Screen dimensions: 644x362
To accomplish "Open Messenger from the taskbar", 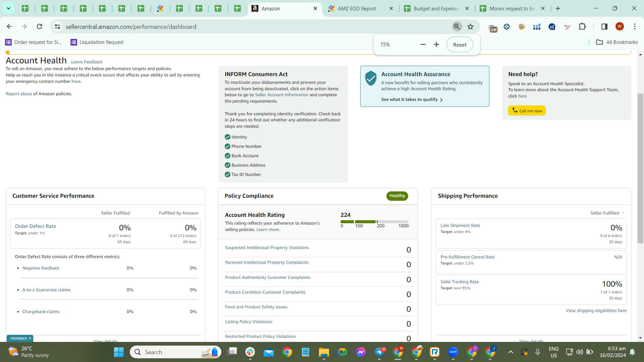I will point(361,352).
